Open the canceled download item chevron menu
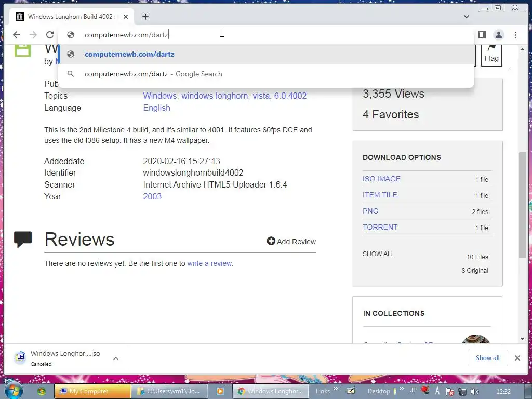The width and height of the screenshot is (532, 399). pos(116,358)
